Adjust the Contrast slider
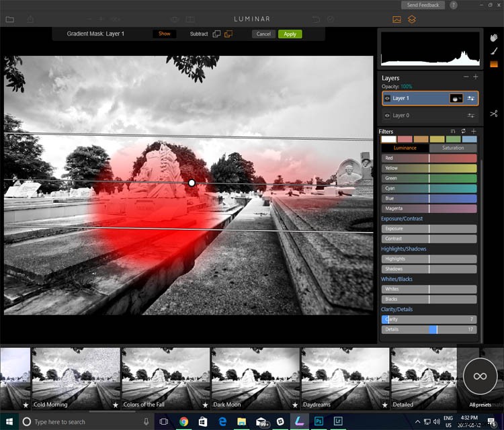The image size is (504, 430). tap(429, 239)
